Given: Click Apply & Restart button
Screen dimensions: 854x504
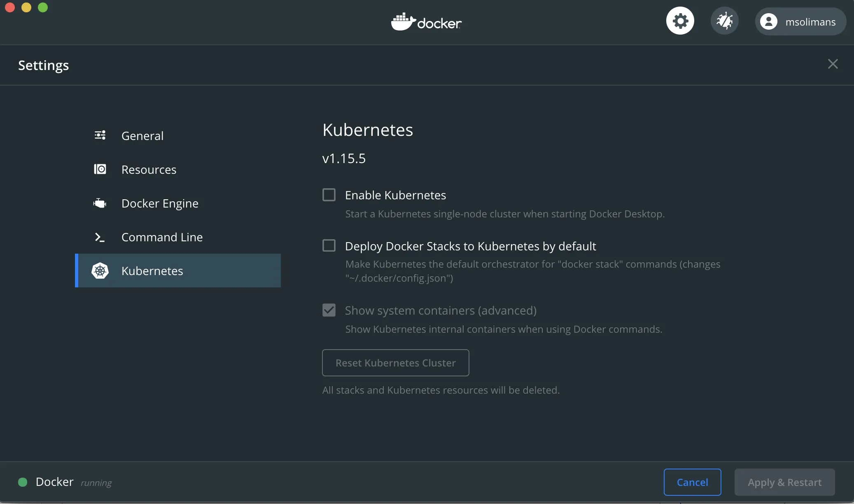Looking at the screenshot, I should point(784,482).
